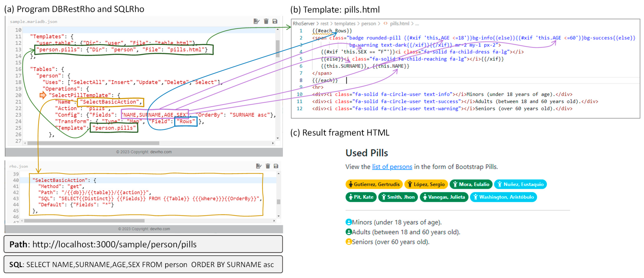The image size is (644, 278).
Task: Click the 'Smith, Jhon' pill
Action: 398,197
